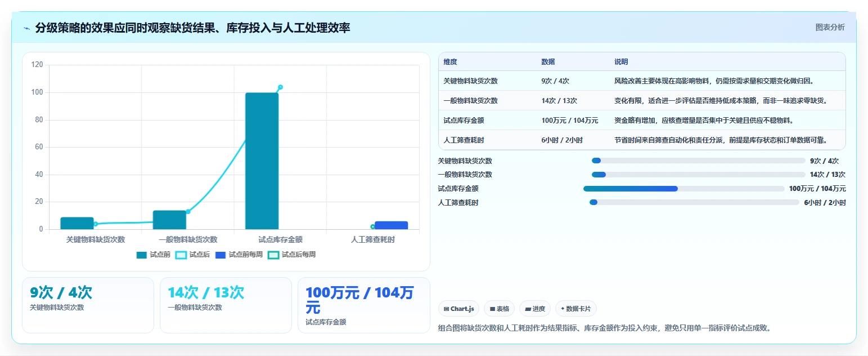Select the Chart.js tag chip

pyautogui.click(x=458, y=309)
